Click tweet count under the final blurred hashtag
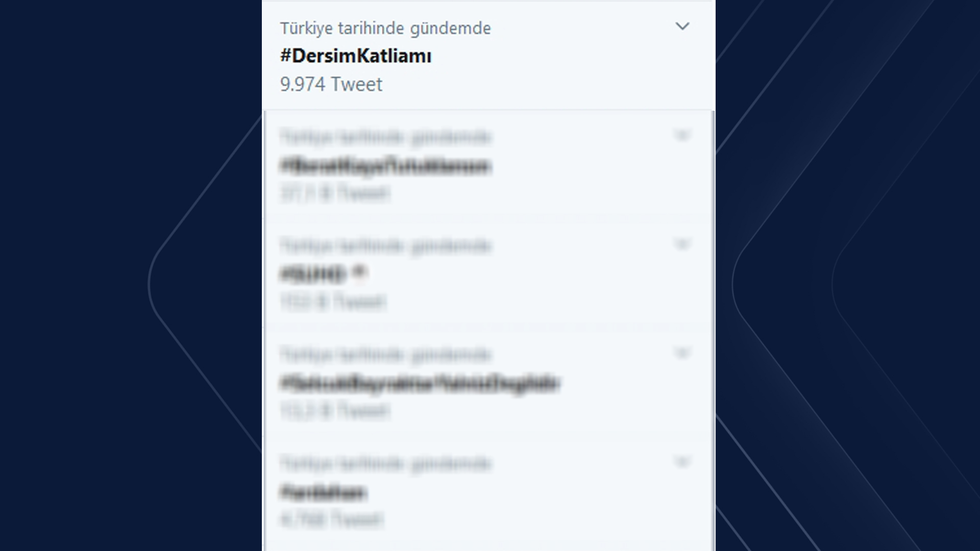This screenshot has height=551, width=980. (332, 519)
